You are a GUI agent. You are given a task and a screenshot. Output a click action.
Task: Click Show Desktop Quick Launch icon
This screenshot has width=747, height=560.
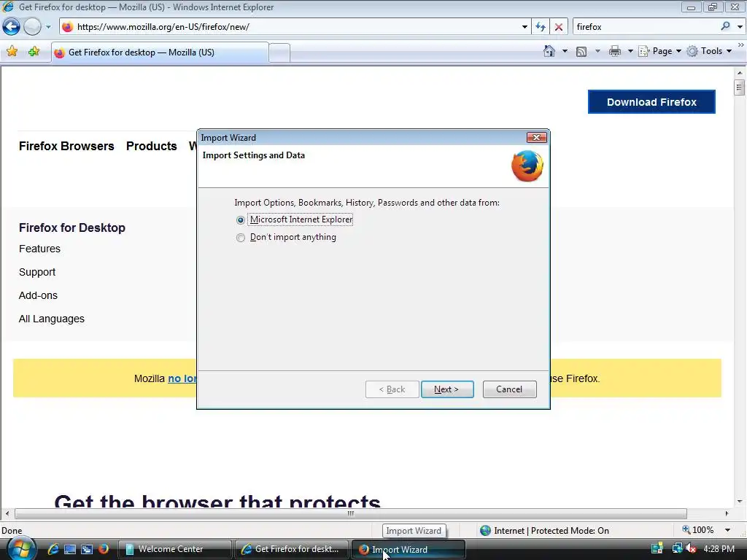(x=70, y=549)
